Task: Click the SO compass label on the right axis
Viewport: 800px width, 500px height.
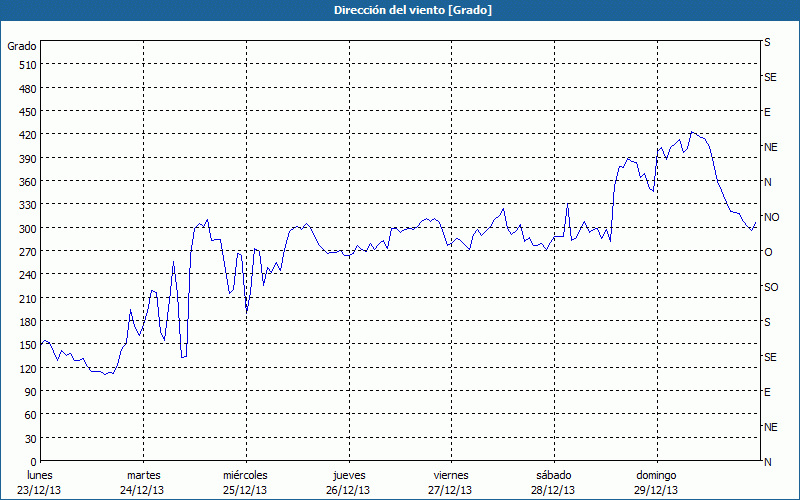Action: [x=771, y=287]
